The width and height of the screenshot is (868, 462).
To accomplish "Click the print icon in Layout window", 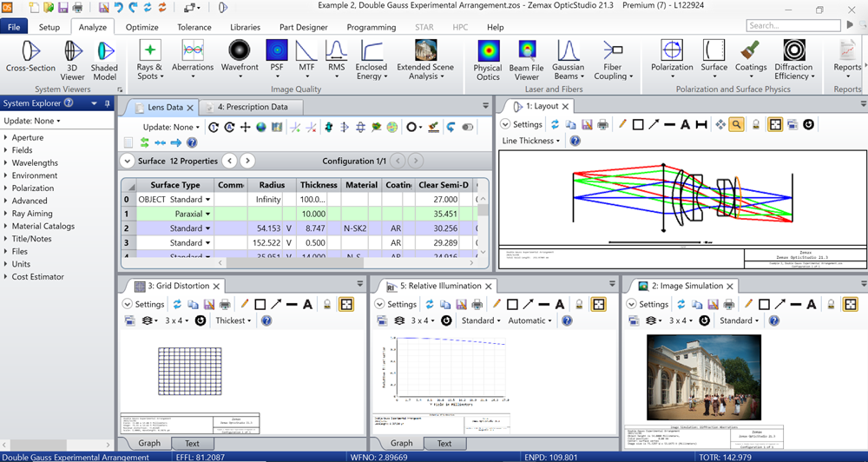I will coord(602,124).
